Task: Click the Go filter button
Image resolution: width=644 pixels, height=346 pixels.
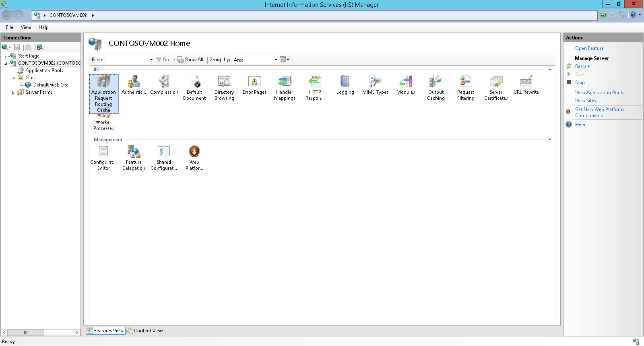Action: 163,60
